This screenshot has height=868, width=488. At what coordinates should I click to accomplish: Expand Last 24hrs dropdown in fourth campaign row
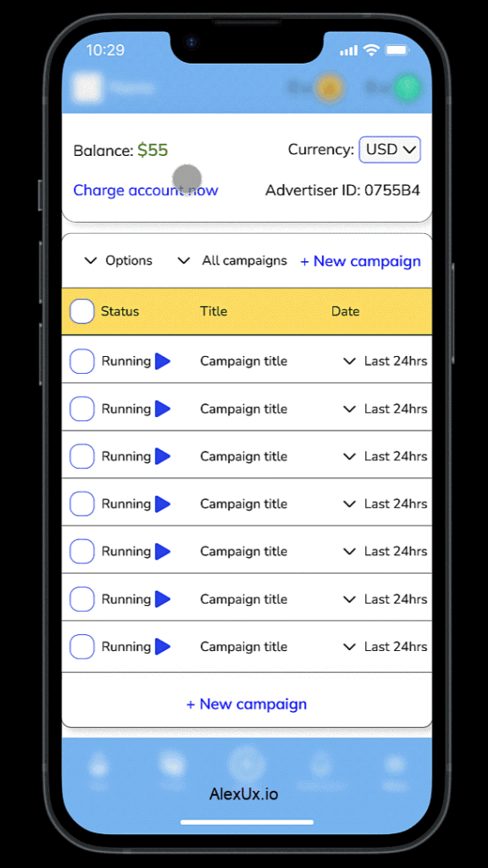[x=385, y=504]
